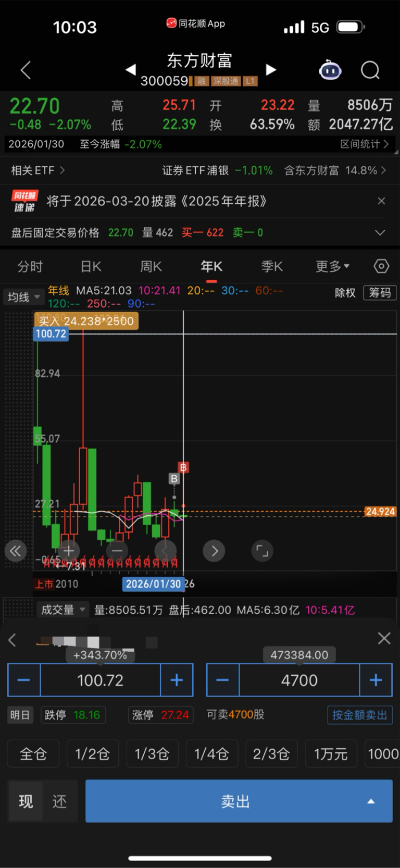Select 1/2仓 half position
The height and width of the screenshot is (868, 400).
pos(93,754)
